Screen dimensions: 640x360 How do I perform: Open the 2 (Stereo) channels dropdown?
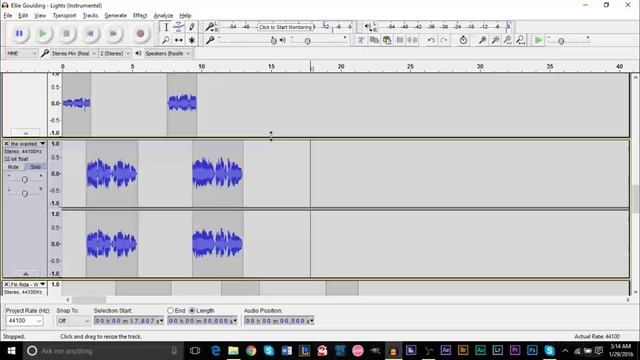pos(115,53)
